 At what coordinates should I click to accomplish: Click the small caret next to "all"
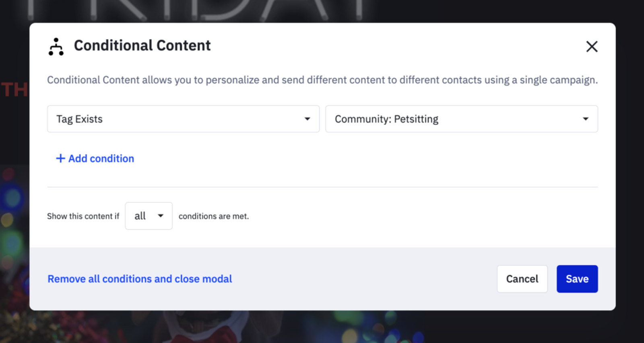(161, 216)
